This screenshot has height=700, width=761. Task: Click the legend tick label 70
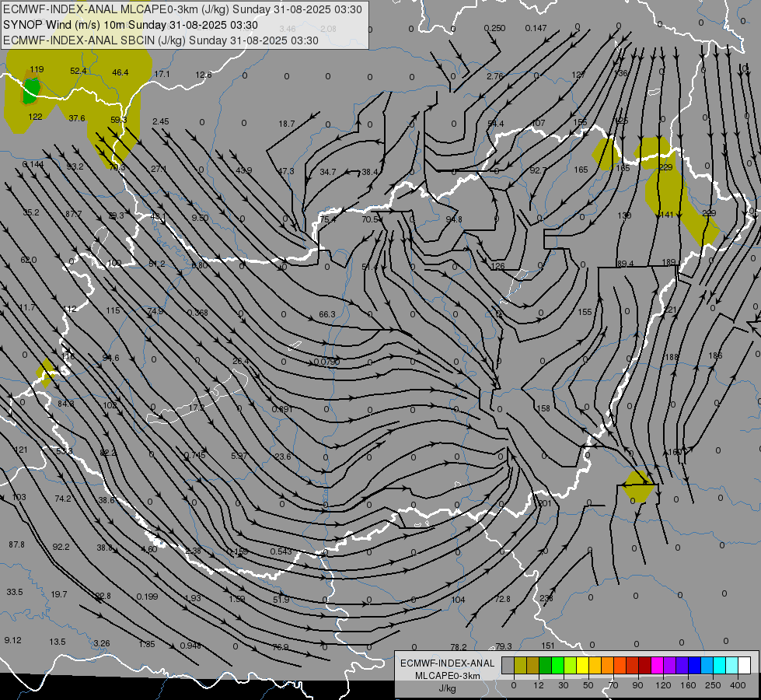(x=613, y=685)
